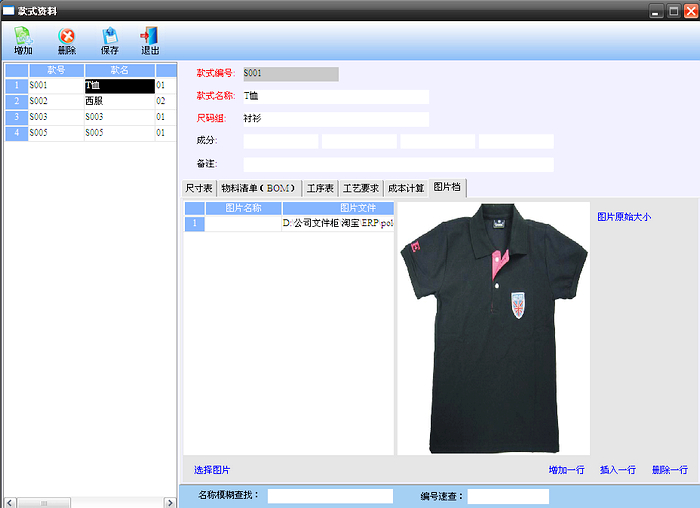The width and height of the screenshot is (700, 508).
Task: Click the 插入一行 link
Action: (618, 470)
